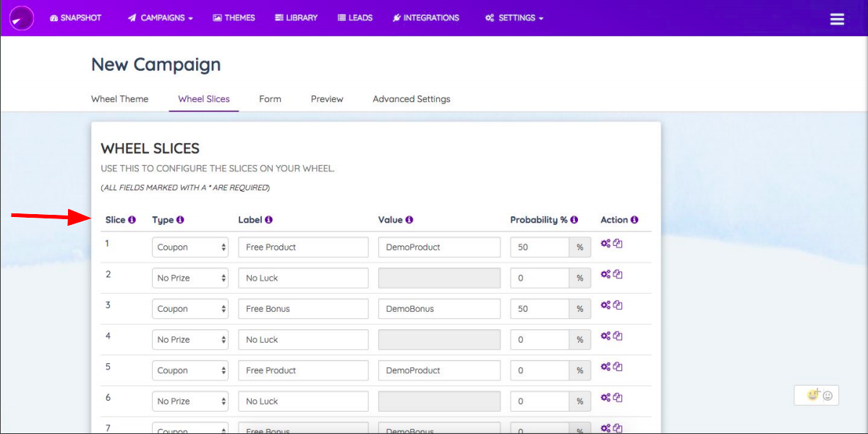Click the slice 1 Label field

[x=303, y=247]
